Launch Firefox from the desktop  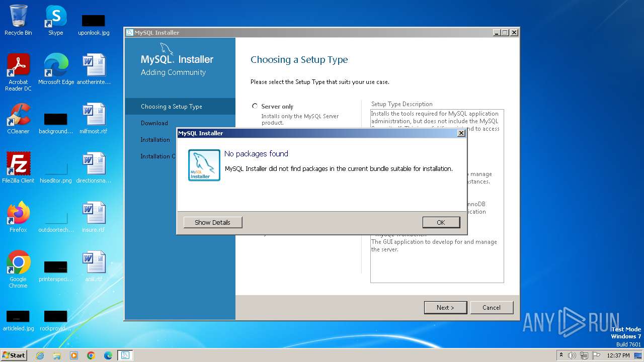(18, 217)
